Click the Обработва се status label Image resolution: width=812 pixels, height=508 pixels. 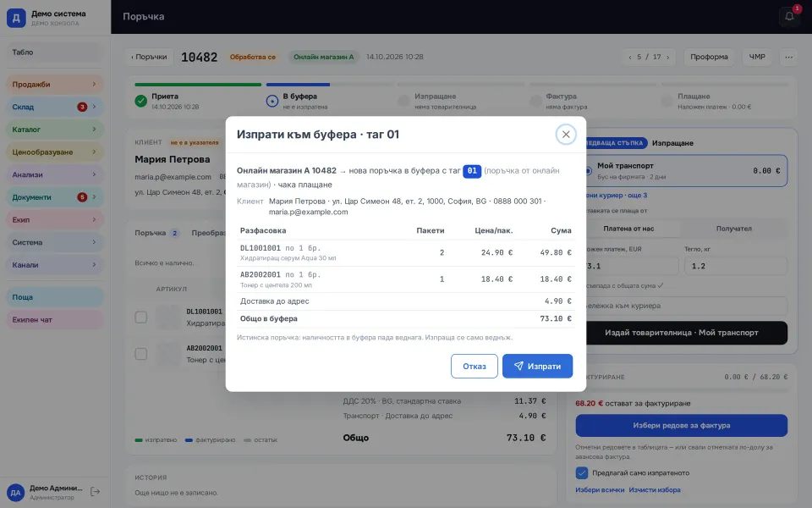pos(253,57)
